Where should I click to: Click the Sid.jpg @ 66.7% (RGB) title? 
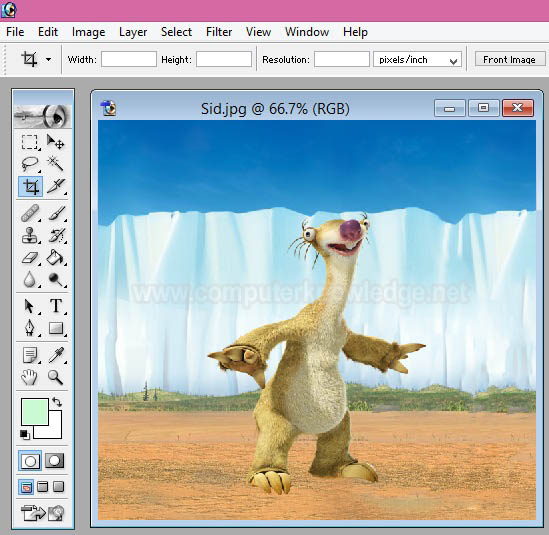point(275,109)
